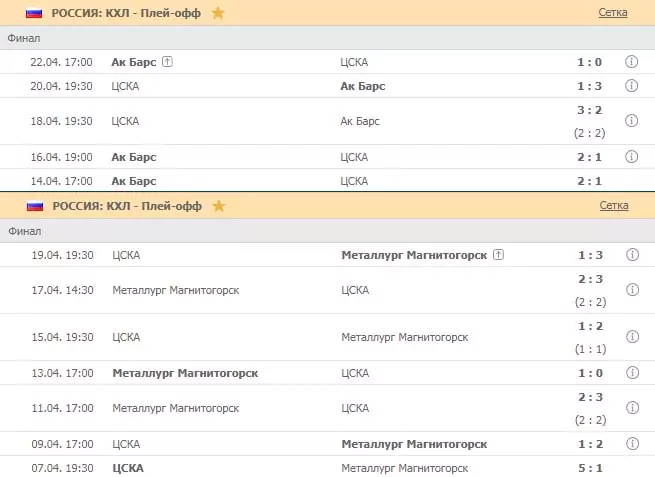
Task: Click 18.04. 19:30 match date
Action: point(61,121)
